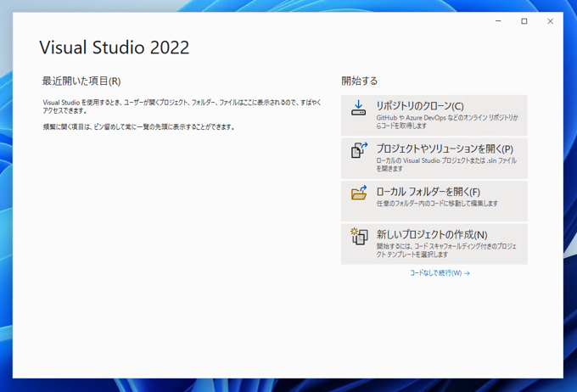Open ローカル フォルダーを開く(F) option
The height and width of the screenshot is (392, 577).
[434, 201]
